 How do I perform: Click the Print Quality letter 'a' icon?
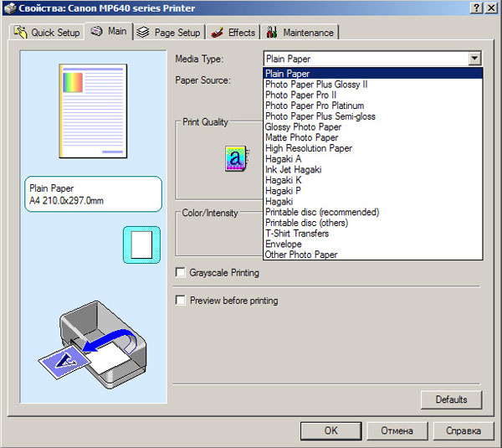pos(237,158)
